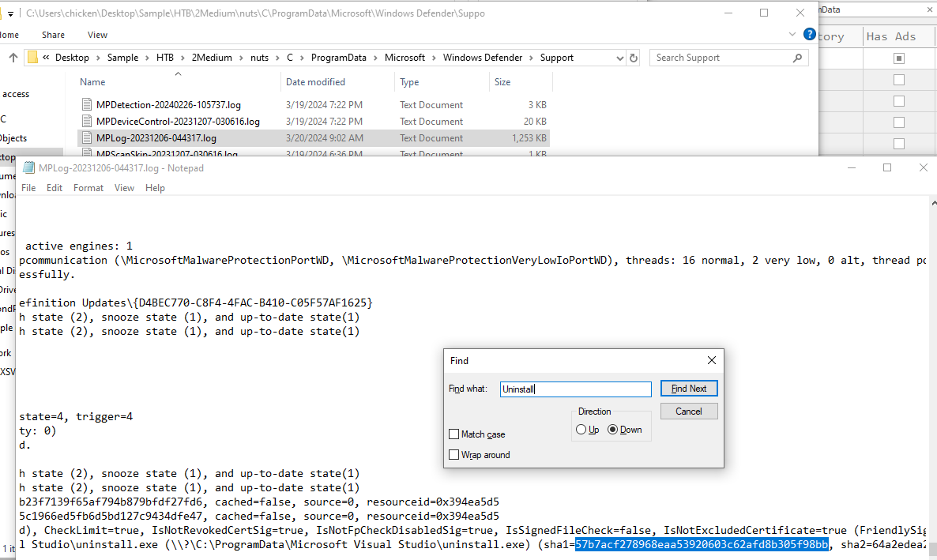Open the Explorer Help question mark icon
The image size is (937, 560).
coord(809,34)
